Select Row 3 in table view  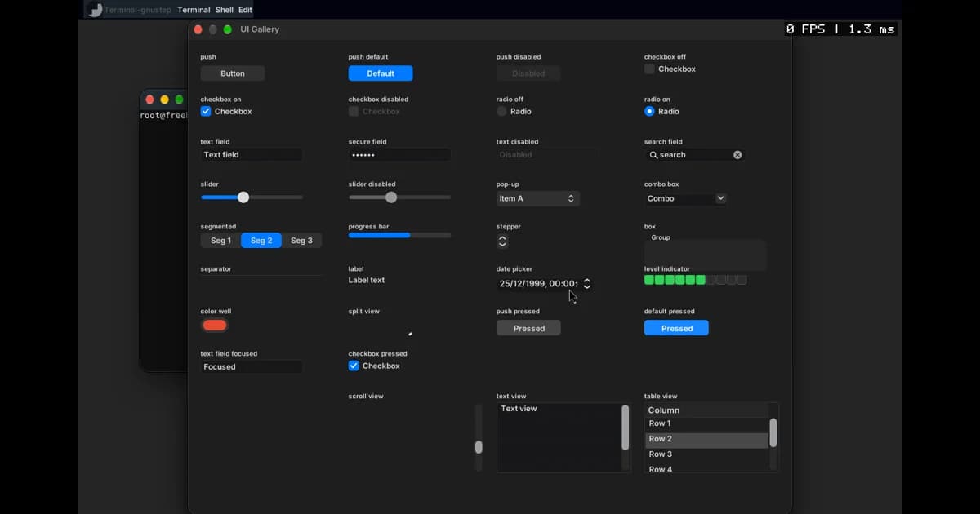[x=706, y=454]
